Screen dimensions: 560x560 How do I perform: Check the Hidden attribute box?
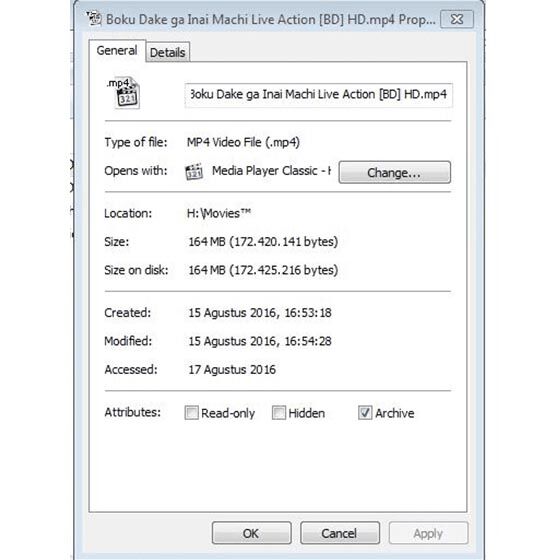click(x=279, y=412)
